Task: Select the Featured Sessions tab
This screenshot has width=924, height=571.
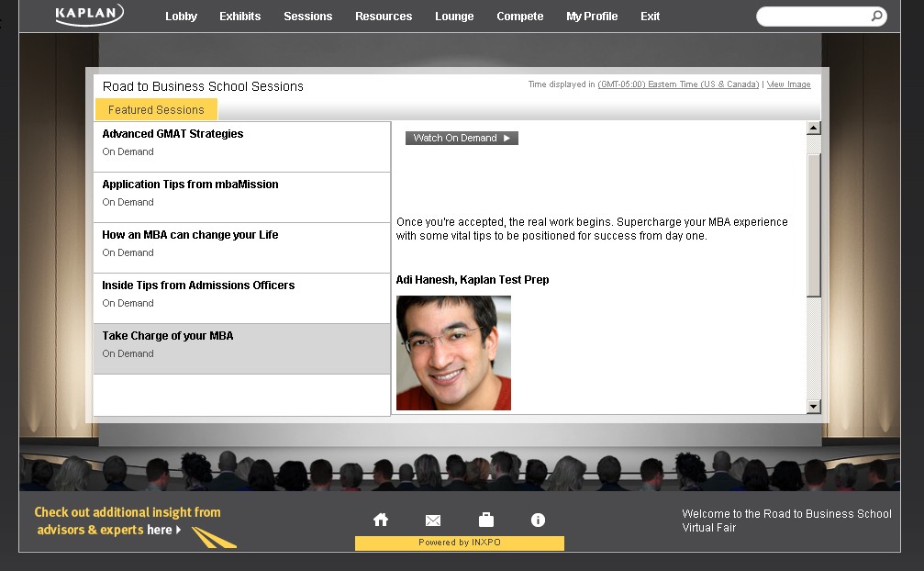Action: [156, 110]
